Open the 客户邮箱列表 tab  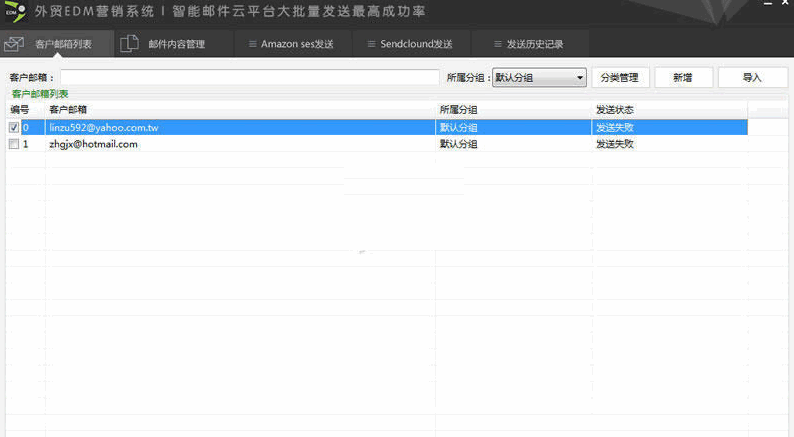(x=57, y=44)
